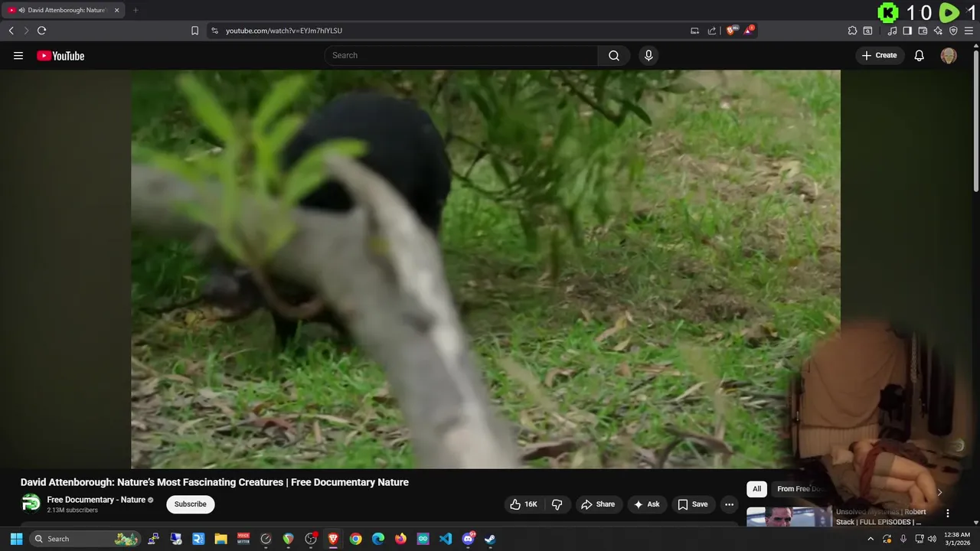Select the All filter chip
980x551 pixels.
(756, 489)
